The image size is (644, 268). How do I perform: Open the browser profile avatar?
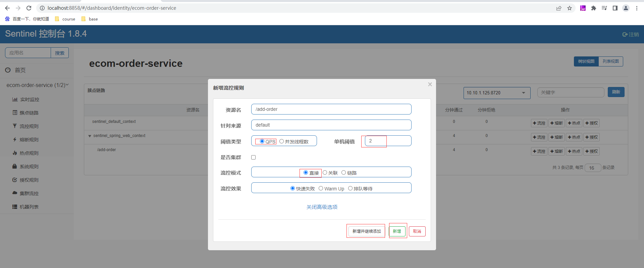pos(626,8)
